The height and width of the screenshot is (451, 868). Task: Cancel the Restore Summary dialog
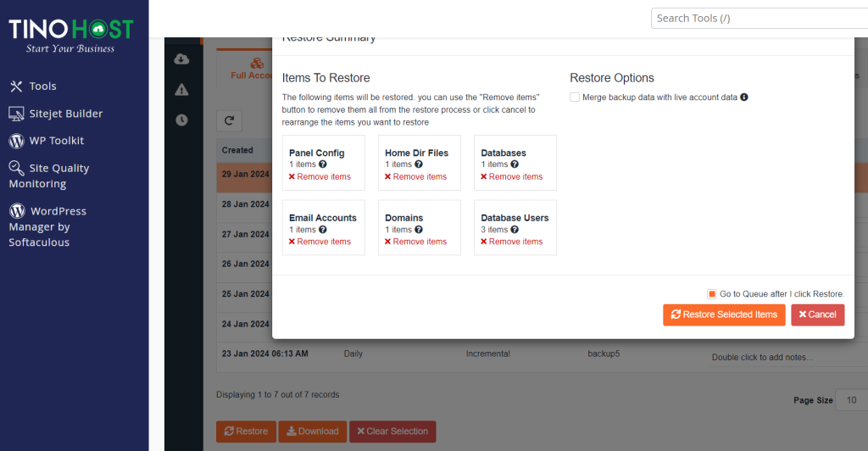pos(818,315)
